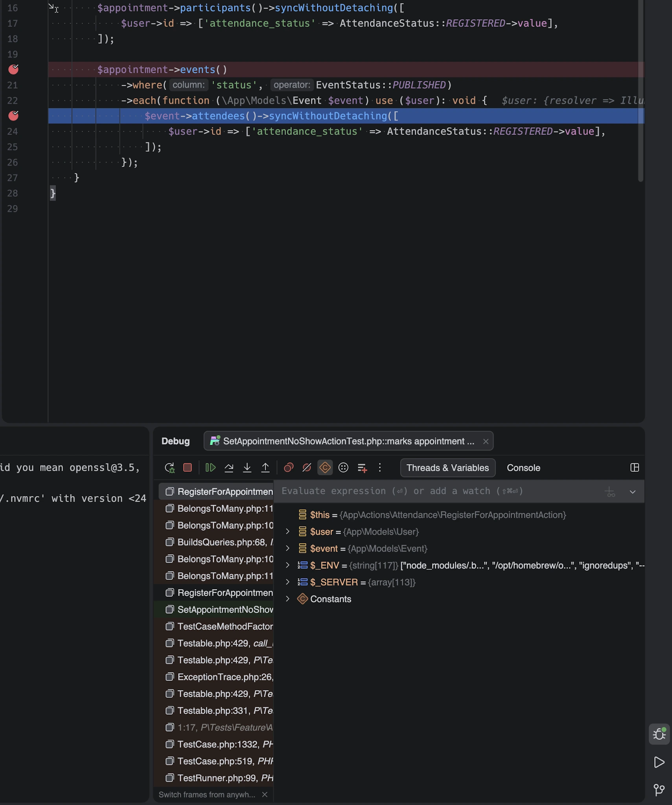Click the closing brace on line 28
This screenshot has height=805, width=672.
[x=53, y=193]
